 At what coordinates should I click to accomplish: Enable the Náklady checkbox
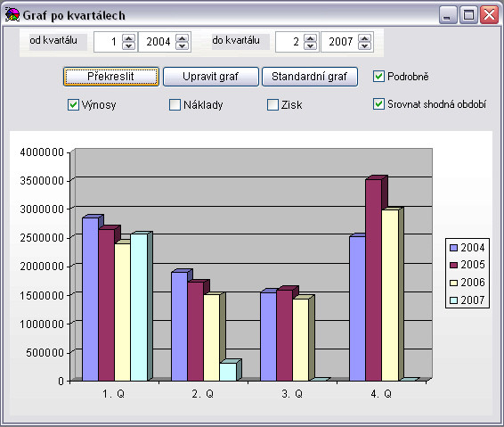(x=175, y=104)
